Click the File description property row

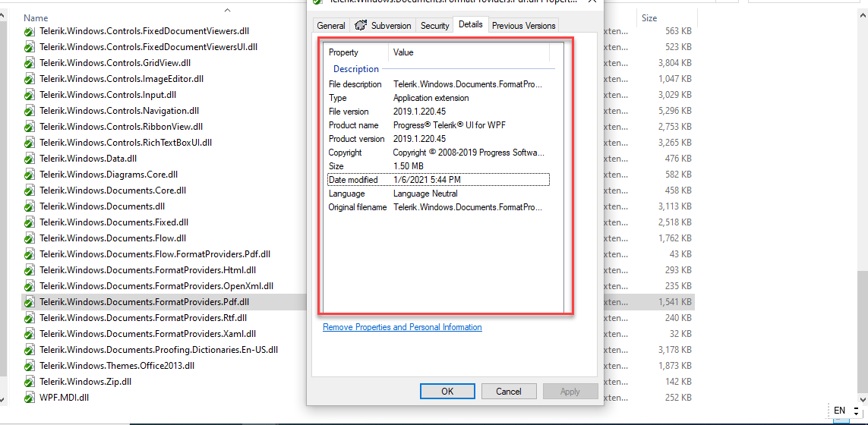[438, 84]
